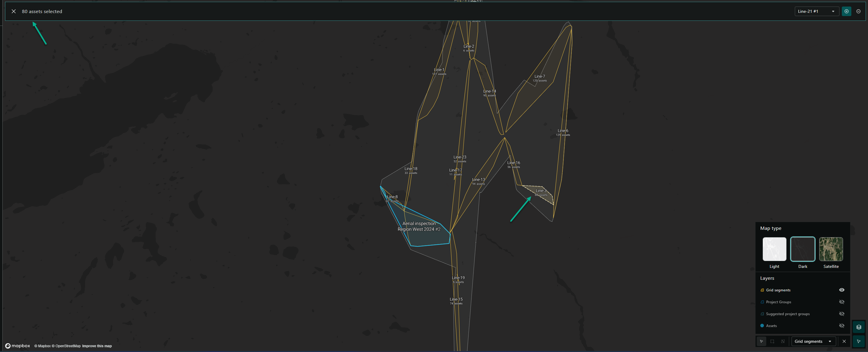Screen dimensions: 868x352
Task: Close the selection toolbar with X
Action: pos(844,342)
